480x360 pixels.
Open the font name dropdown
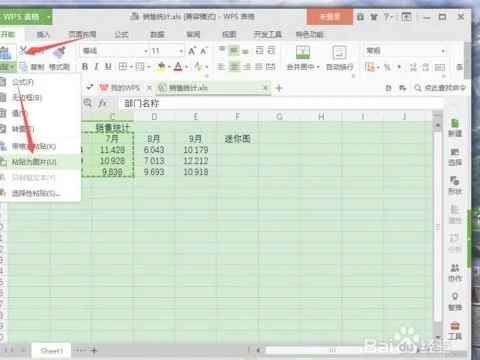point(146,51)
